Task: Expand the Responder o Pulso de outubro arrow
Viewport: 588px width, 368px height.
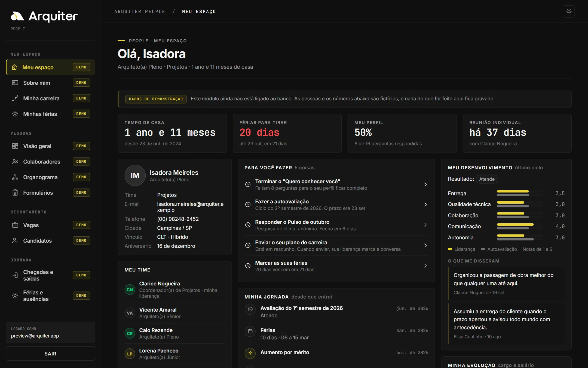Action: click(x=425, y=225)
